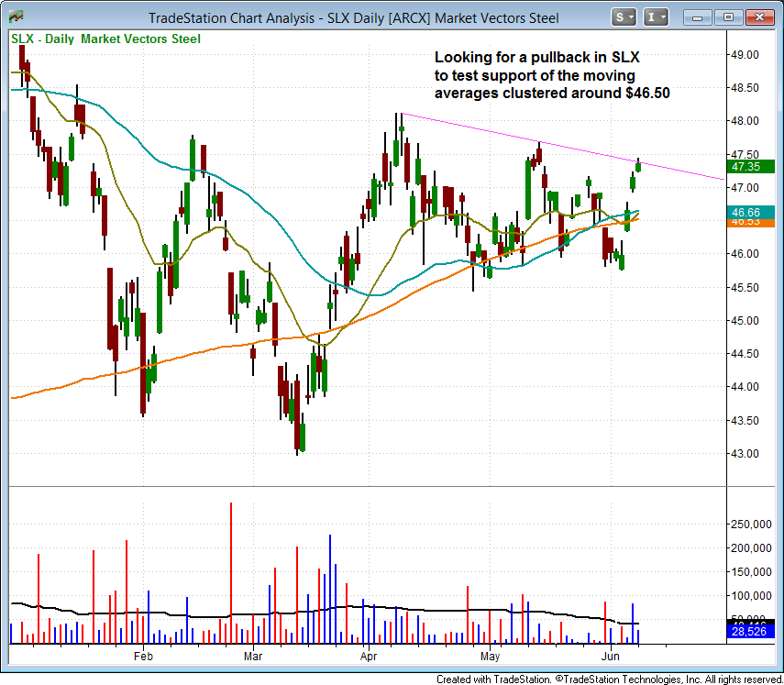784x685 pixels.
Task: Click the 250,000 volume axis label
Action: point(751,524)
